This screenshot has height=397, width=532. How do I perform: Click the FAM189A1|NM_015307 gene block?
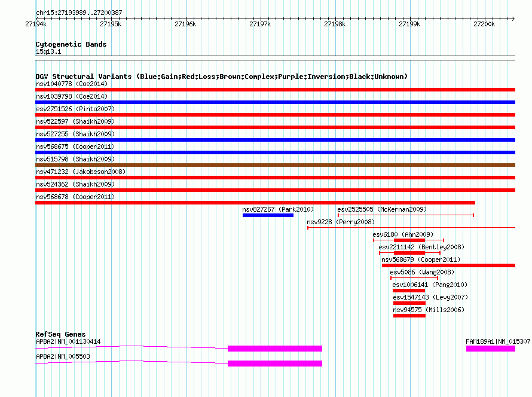tap(491, 349)
